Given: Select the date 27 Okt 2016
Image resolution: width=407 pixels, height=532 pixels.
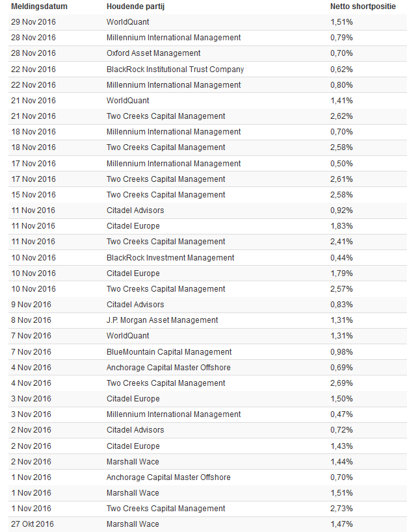Looking at the screenshot, I should pyautogui.click(x=33, y=525).
